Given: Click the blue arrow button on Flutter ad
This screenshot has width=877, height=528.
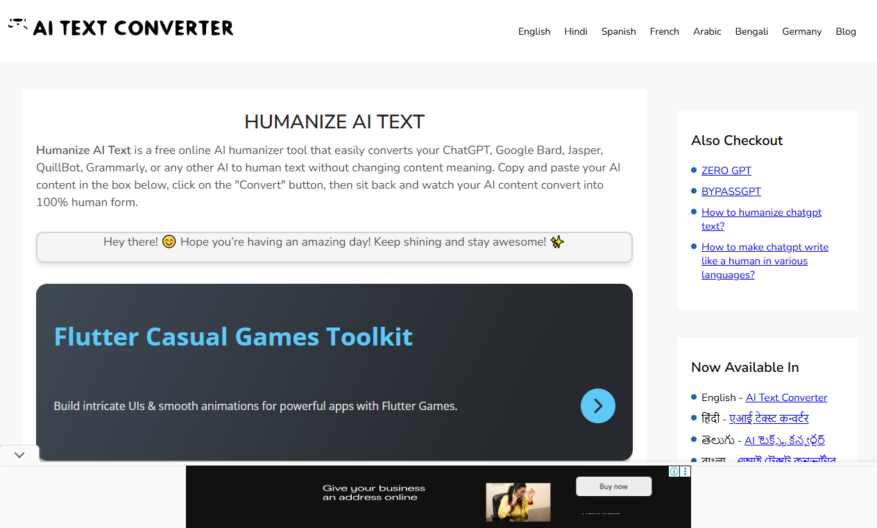Looking at the screenshot, I should (597, 406).
